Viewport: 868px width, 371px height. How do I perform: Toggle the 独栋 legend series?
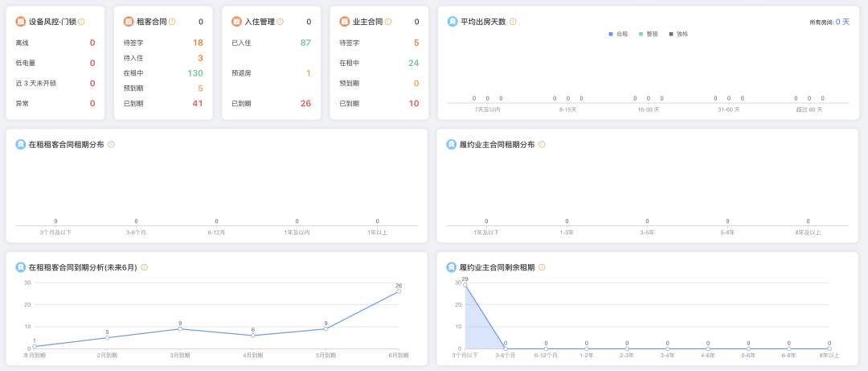[678, 34]
